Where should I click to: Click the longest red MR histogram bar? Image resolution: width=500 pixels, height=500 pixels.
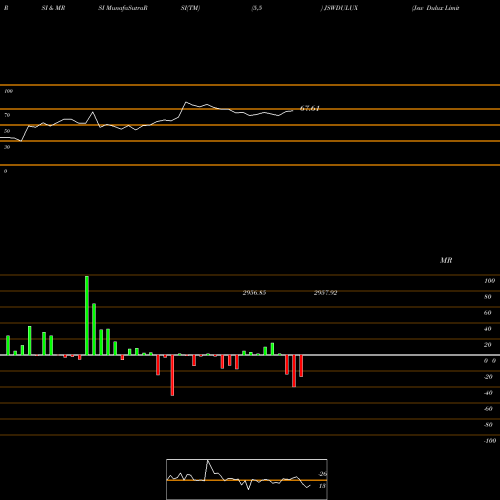(x=172, y=375)
